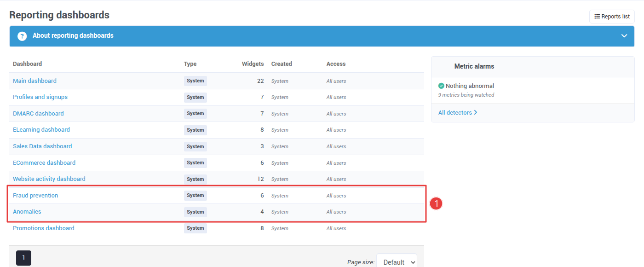
Task: Click the System badge in the Fraud prevention row
Action: click(x=195, y=196)
